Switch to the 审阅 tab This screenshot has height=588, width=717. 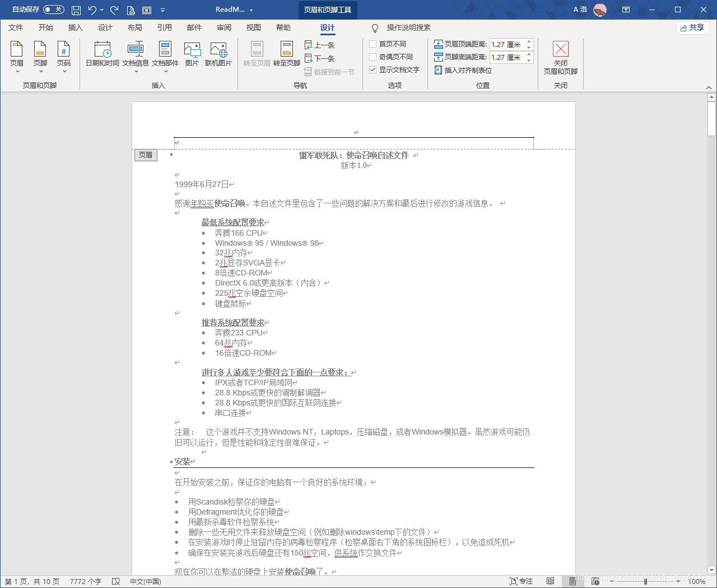point(224,27)
